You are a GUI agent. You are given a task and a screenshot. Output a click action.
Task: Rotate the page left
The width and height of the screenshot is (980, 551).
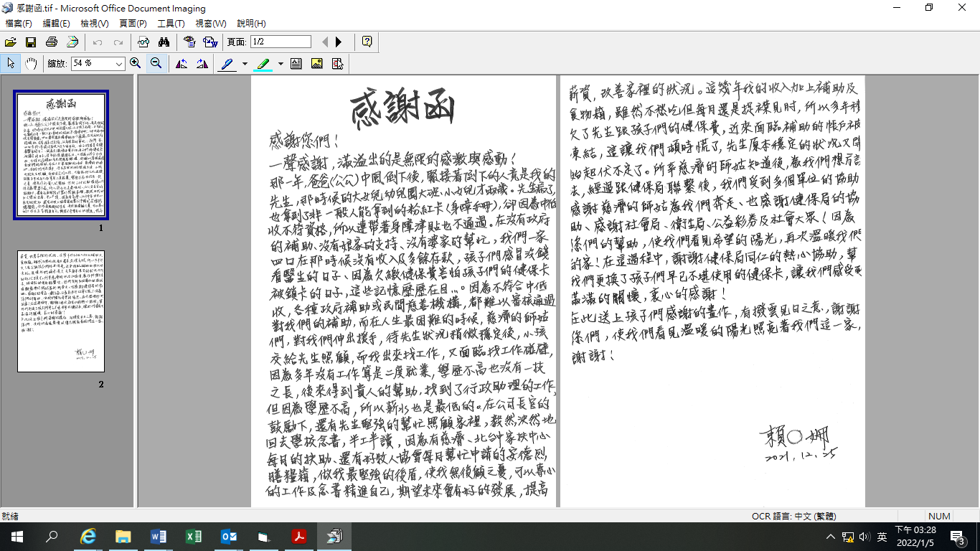(182, 64)
